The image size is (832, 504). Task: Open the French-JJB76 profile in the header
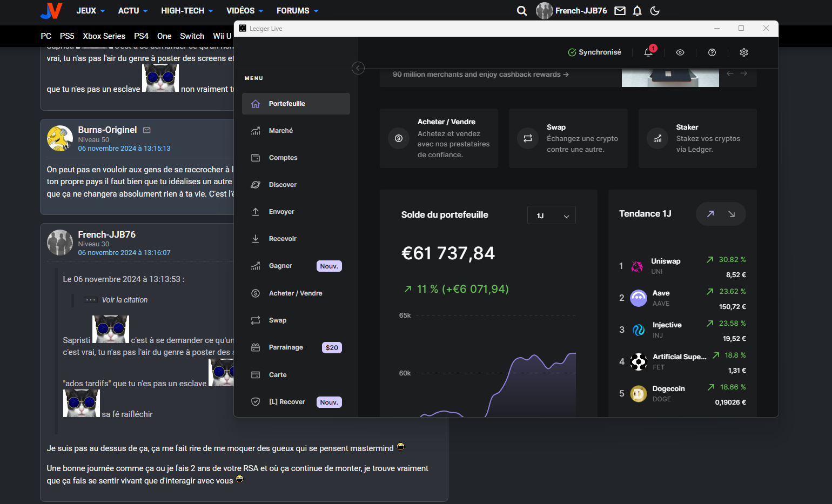(572, 11)
